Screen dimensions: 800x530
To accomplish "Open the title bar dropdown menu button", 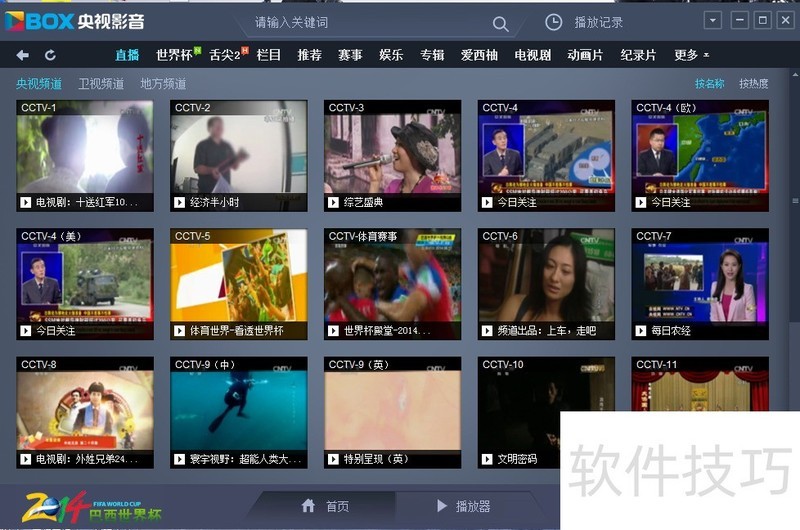I will coord(713,20).
